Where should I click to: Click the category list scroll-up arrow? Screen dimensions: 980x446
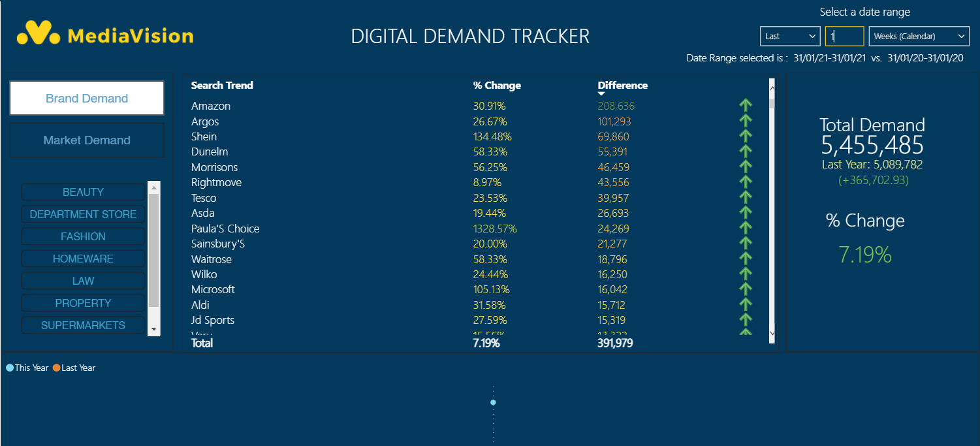[x=154, y=187]
